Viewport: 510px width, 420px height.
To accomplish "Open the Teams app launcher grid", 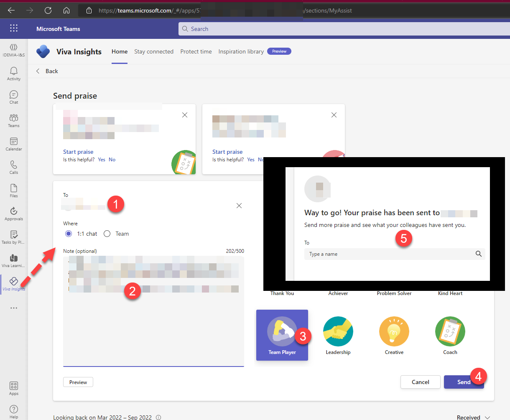I will (14, 28).
